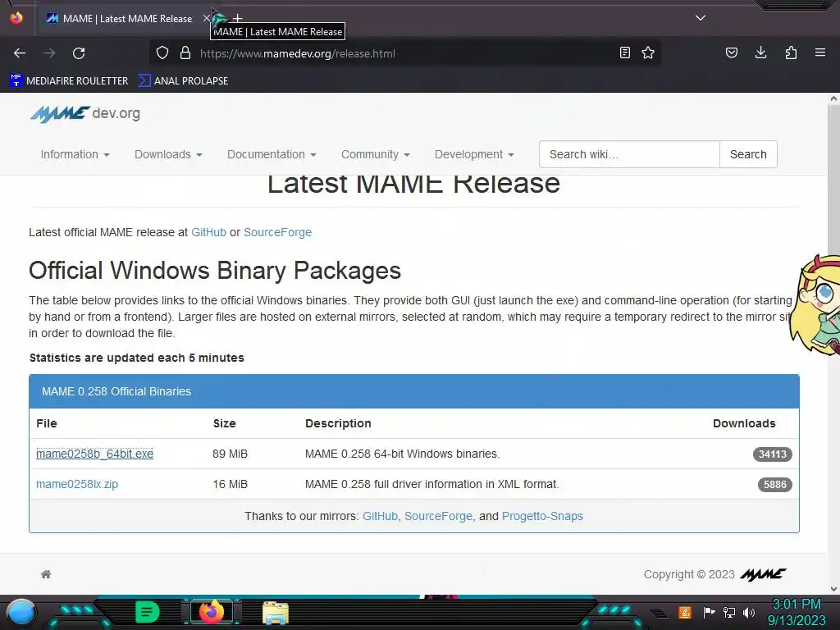Open tracking protection shield icon
This screenshot has width=840, height=630.
coord(162,53)
